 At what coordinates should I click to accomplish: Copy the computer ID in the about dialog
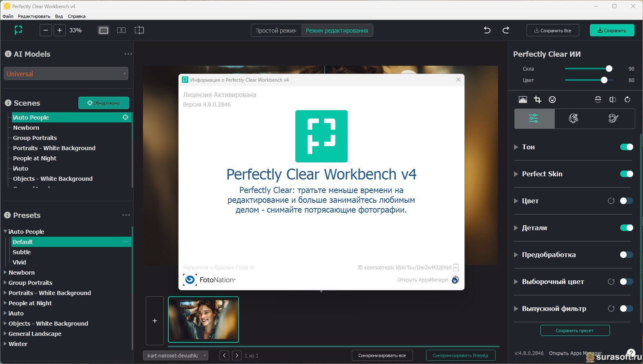[456, 268]
